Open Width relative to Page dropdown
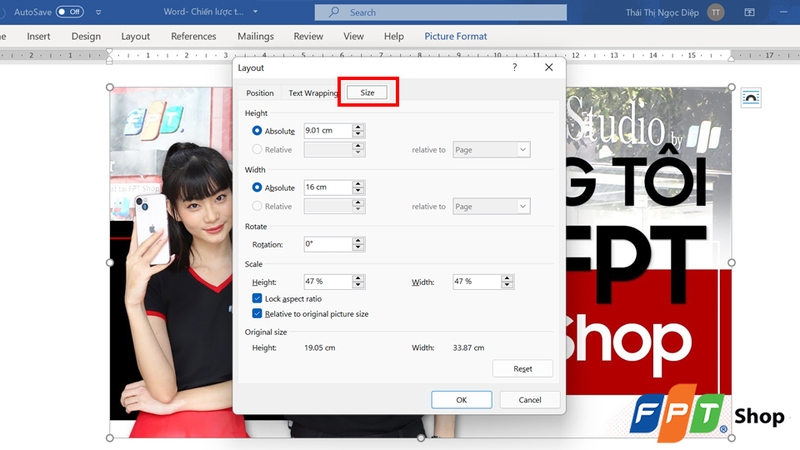The height and width of the screenshot is (450, 800). tap(491, 206)
